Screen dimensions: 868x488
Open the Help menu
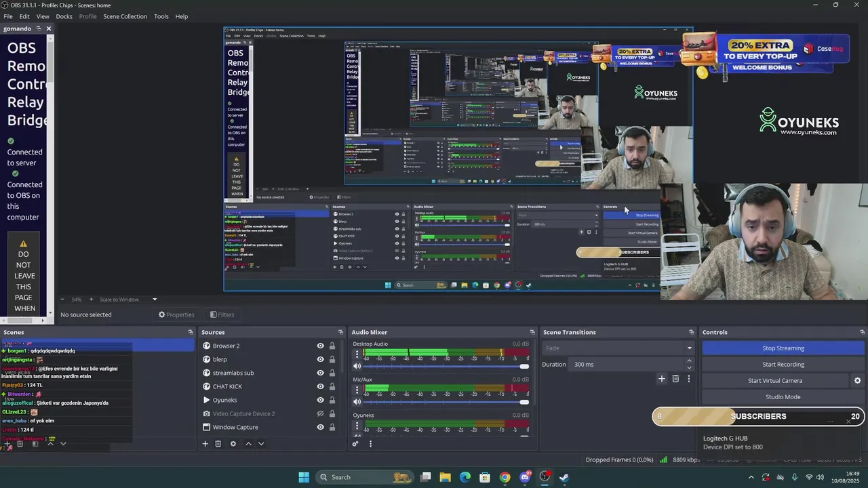[182, 16]
